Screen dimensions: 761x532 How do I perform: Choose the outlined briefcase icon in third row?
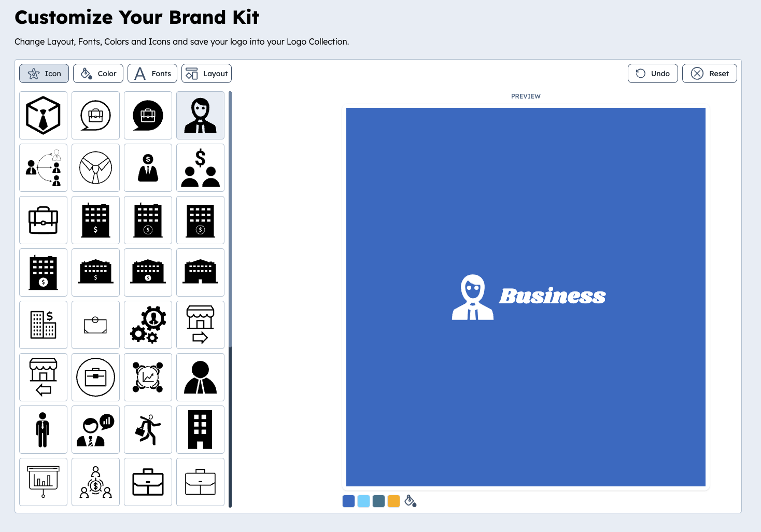(x=43, y=220)
